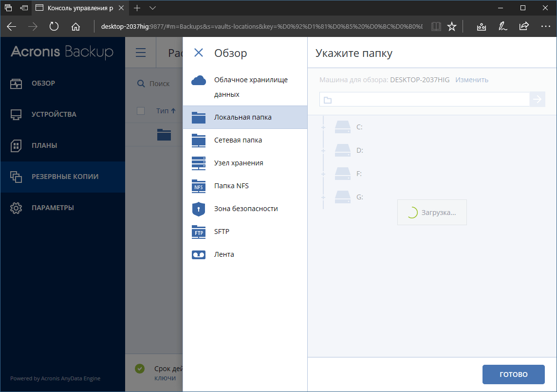Sort by the Тип column header
The height and width of the screenshot is (392, 557).
pos(166,111)
